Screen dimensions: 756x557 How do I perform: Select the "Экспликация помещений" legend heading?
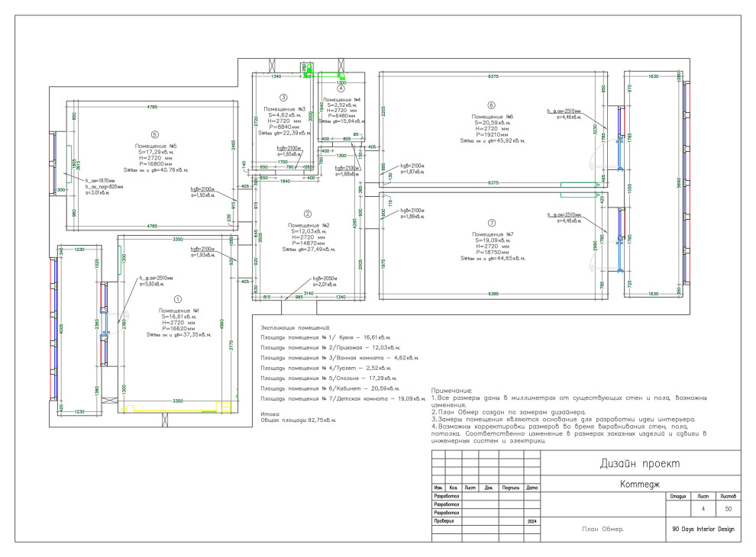294,326
